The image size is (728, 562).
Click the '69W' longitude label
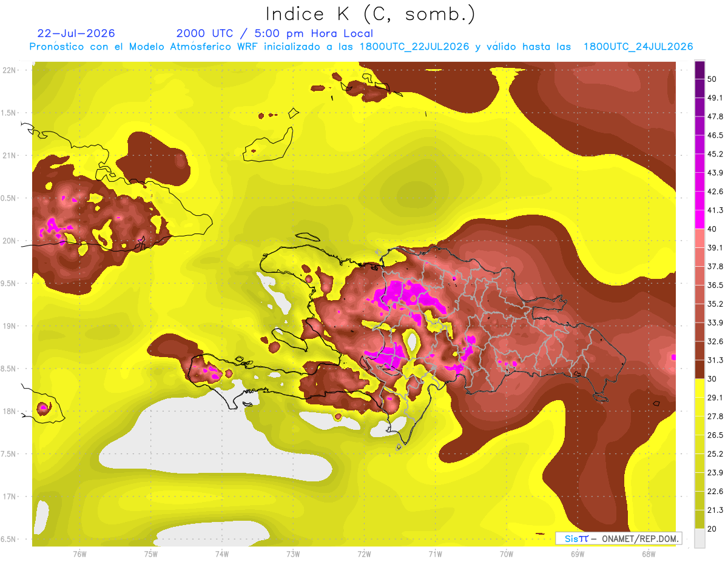pyautogui.click(x=578, y=554)
